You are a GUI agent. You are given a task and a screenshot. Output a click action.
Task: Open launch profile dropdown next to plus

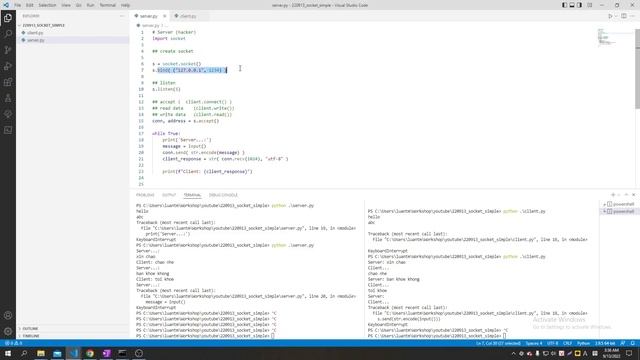tap(619, 195)
